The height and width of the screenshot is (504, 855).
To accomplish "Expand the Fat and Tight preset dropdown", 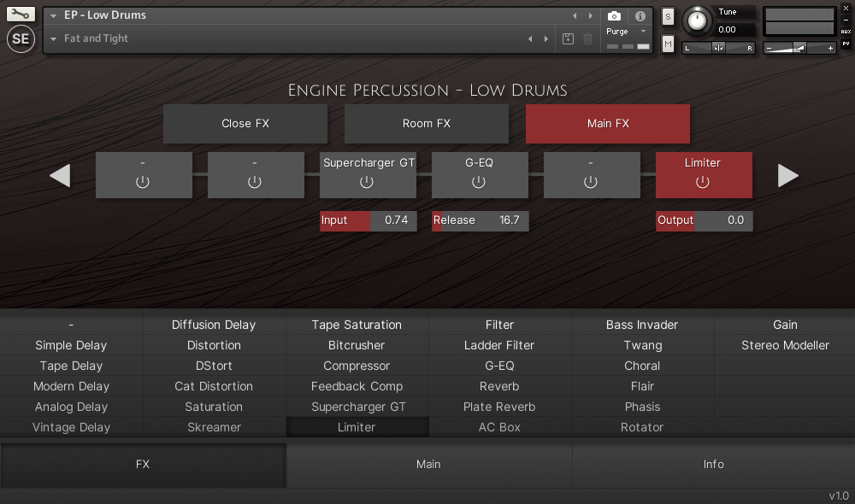I will [54, 38].
